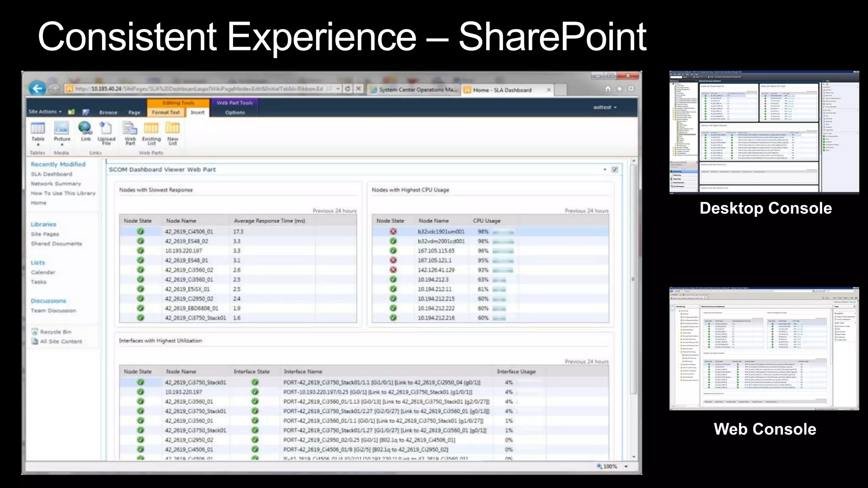Switch to the Page ribbon tab
The image size is (868, 488).
[134, 112]
